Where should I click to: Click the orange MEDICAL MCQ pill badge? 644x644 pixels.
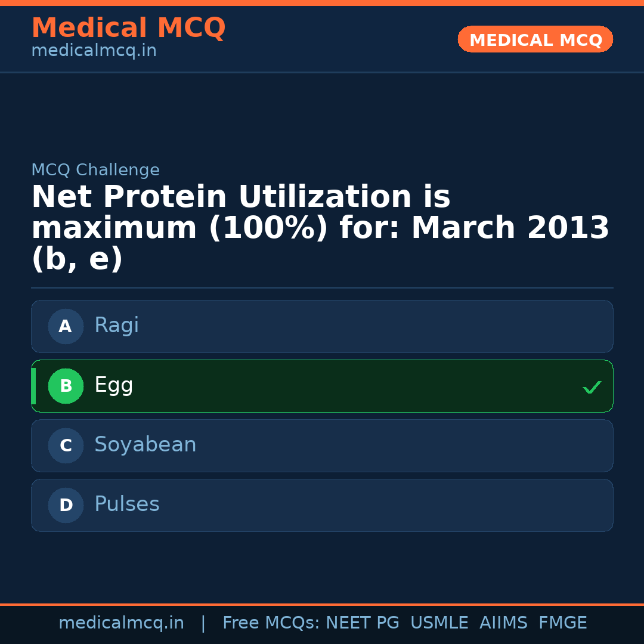pos(535,39)
